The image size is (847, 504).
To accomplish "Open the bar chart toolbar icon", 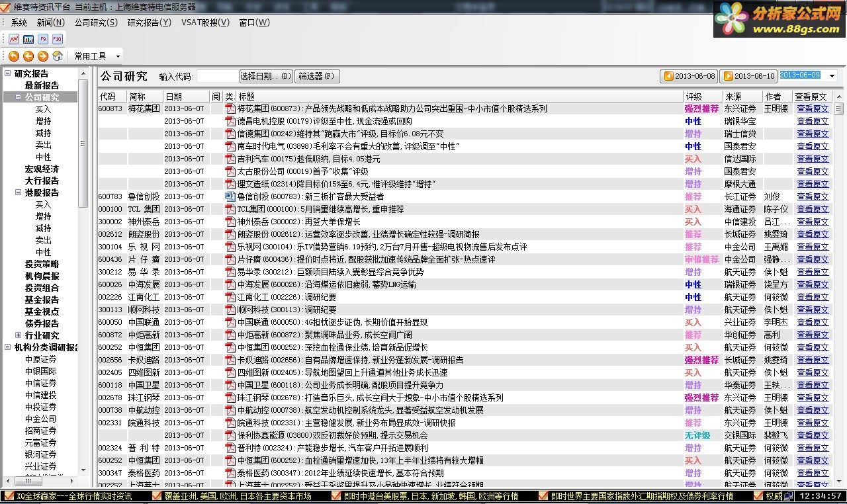I will point(28,39).
